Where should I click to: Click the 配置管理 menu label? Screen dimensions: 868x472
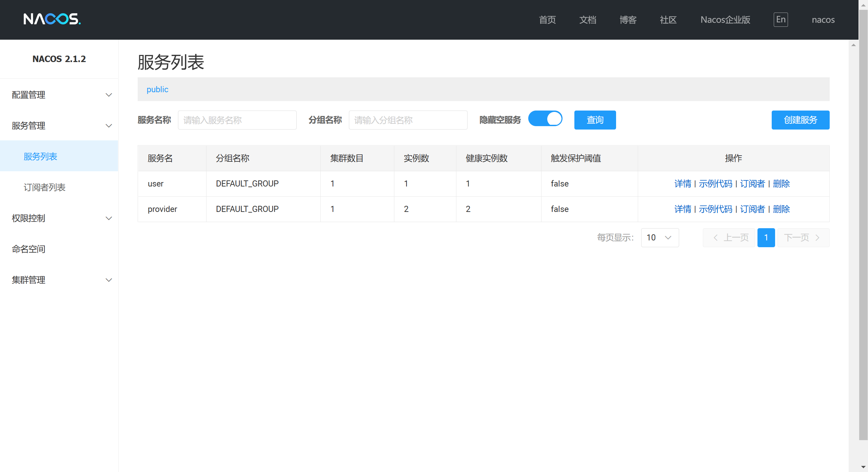(x=28, y=95)
